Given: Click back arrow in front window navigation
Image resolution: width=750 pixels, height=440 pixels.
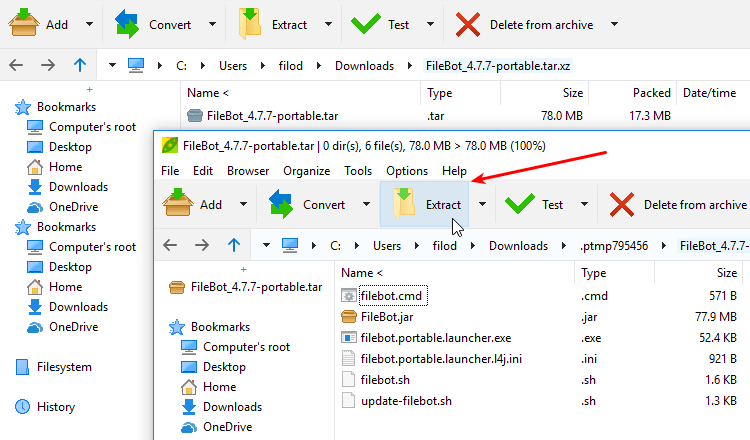Looking at the screenshot, I should tap(170, 245).
